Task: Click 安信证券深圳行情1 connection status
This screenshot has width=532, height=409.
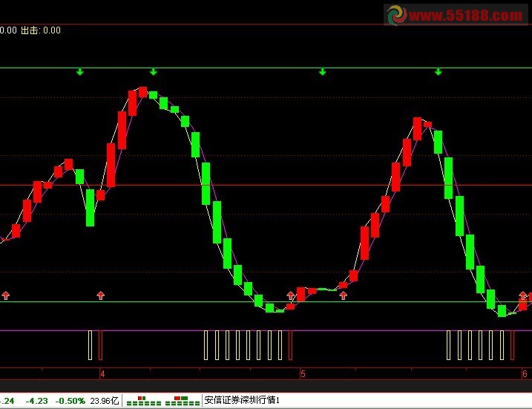Action: coord(242,400)
